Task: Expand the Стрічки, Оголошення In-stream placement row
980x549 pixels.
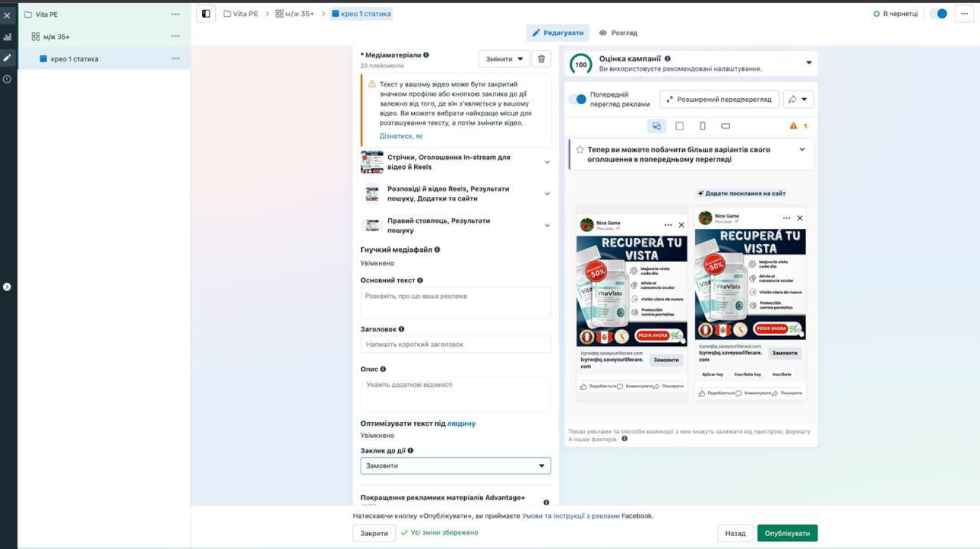Action: click(x=547, y=162)
